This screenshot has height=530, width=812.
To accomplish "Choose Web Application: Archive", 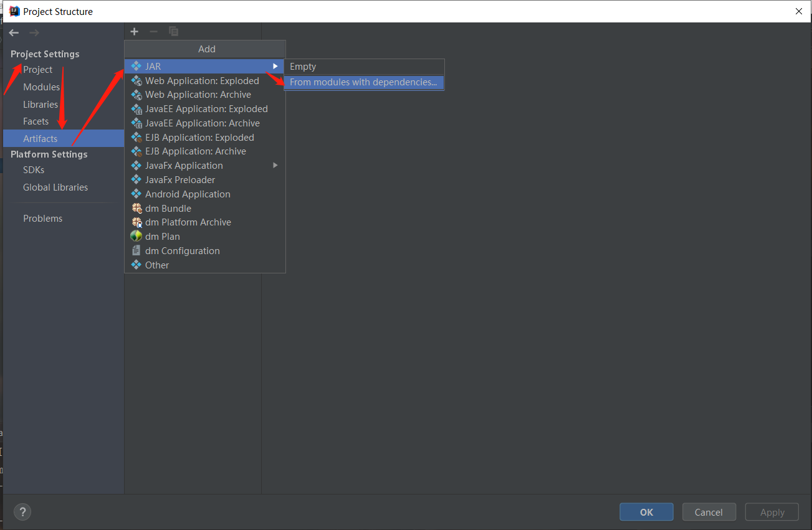I will [x=205, y=95].
